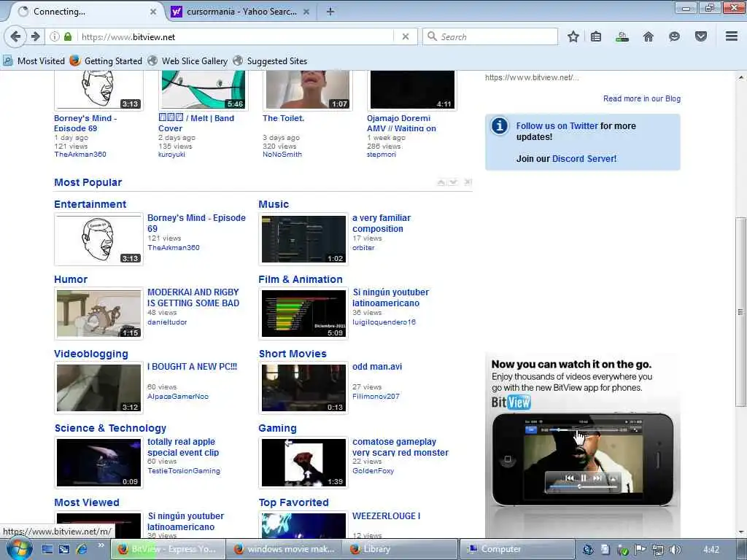747x560 pixels.
Task: Switch to the Computer taskbar window
Action: pyautogui.click(x=516, y=549)
